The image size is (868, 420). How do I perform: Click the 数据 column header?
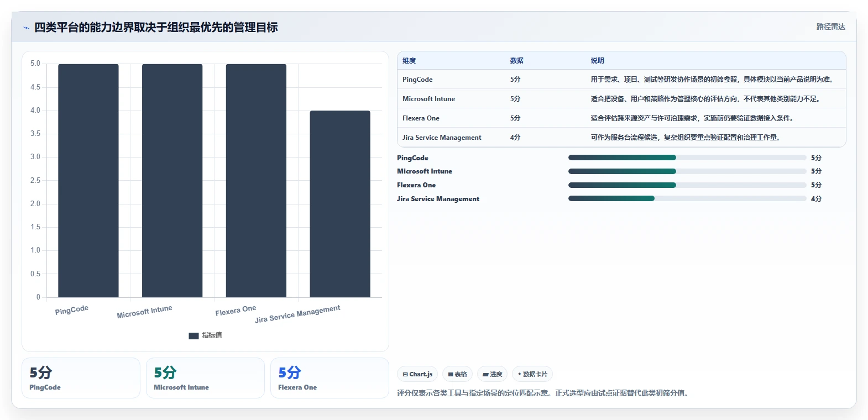(x=517, y=61)
